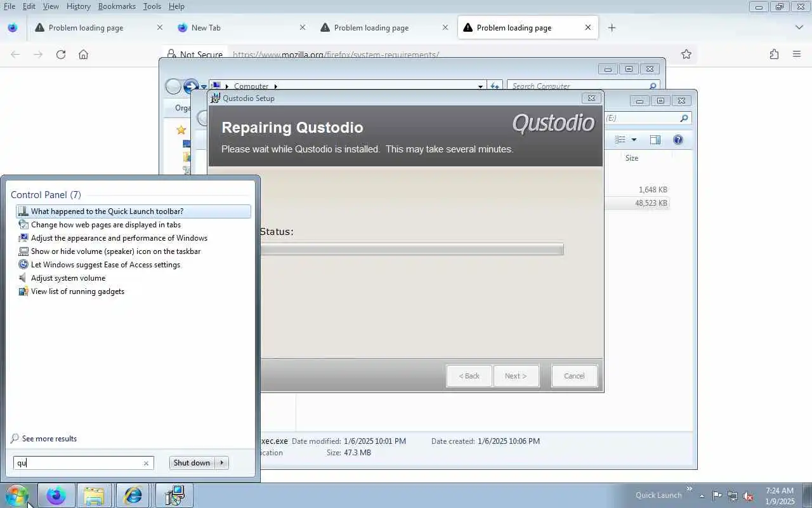Toggle the Explorer preview pane icon
Image resolution: width=812 pixels, height=508 pixels.
click(655, 140)
